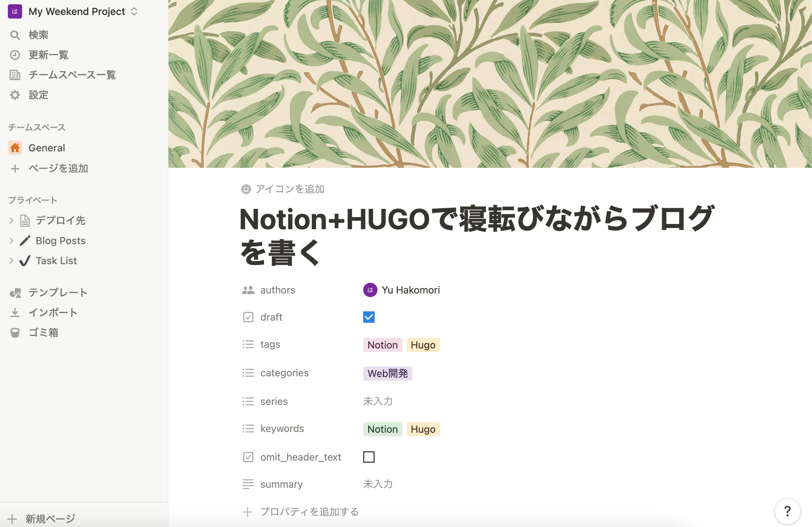This screenshot has width=812, height=527.
Task: Click the Hugo tag in tags
Action: tap(423, 345)
